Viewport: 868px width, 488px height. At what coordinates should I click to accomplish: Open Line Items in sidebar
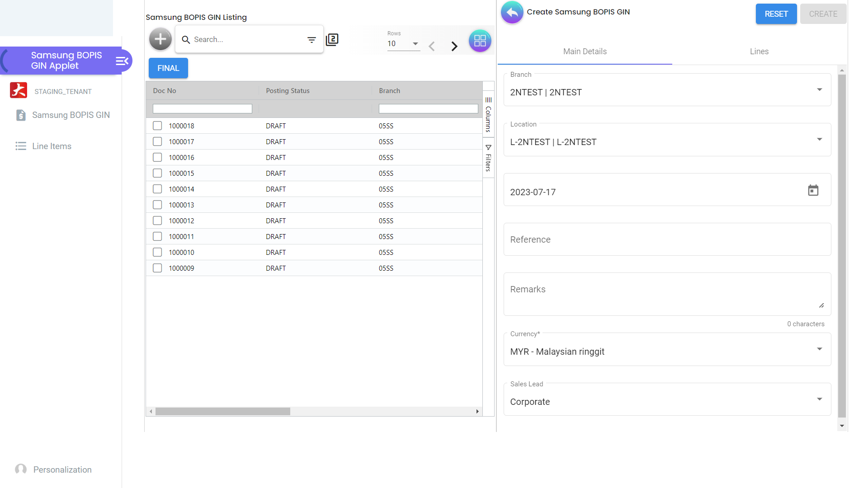[52, 146]
